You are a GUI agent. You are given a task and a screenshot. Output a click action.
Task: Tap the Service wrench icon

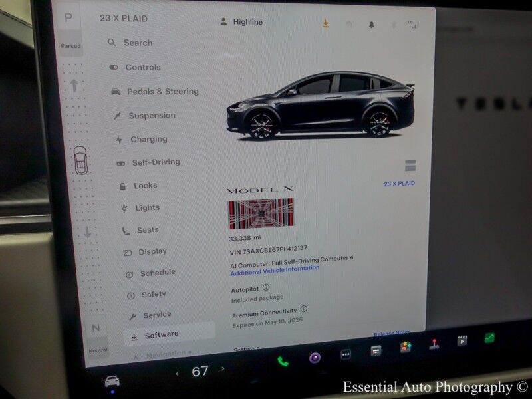pos(132,317)
